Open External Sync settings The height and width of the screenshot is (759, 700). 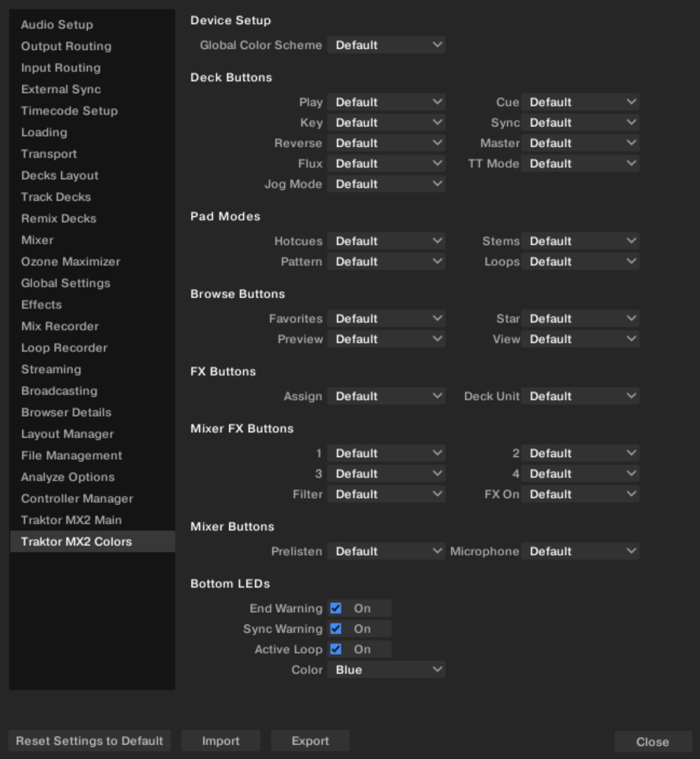92,89
